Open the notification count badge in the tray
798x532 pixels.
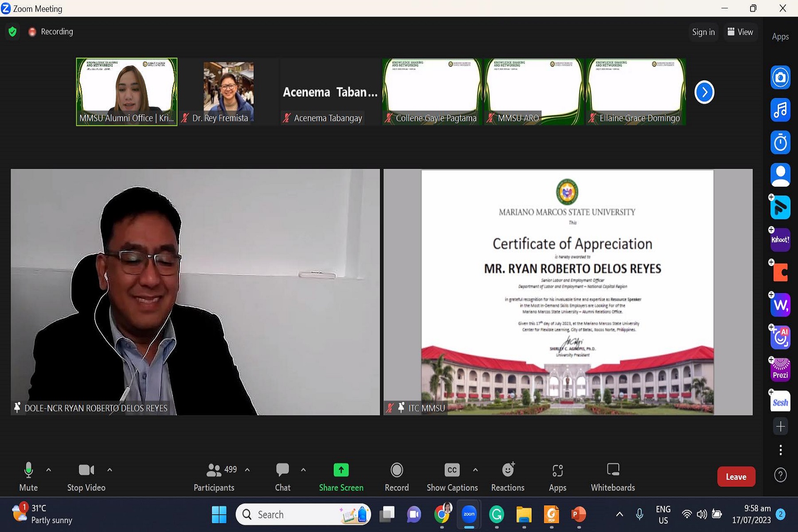click(x=781, y=514)
